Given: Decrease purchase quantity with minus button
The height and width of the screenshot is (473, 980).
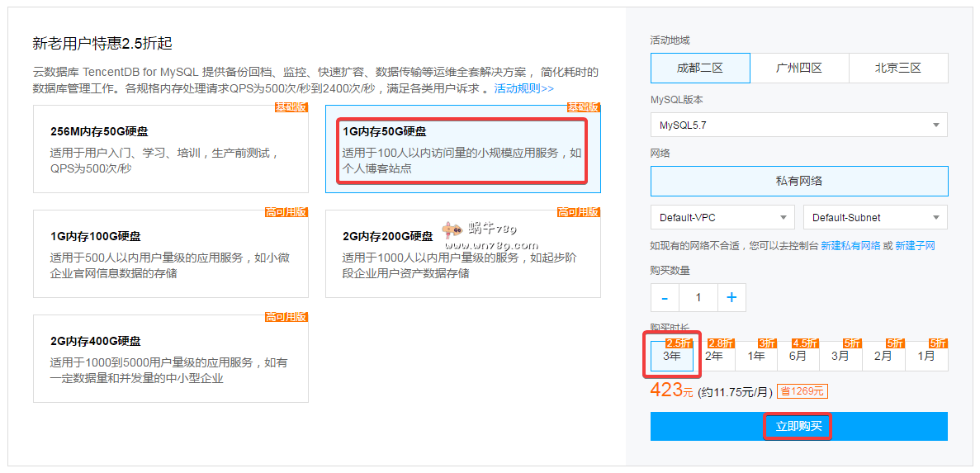Looking at the screenshot, I should [665, 298].
